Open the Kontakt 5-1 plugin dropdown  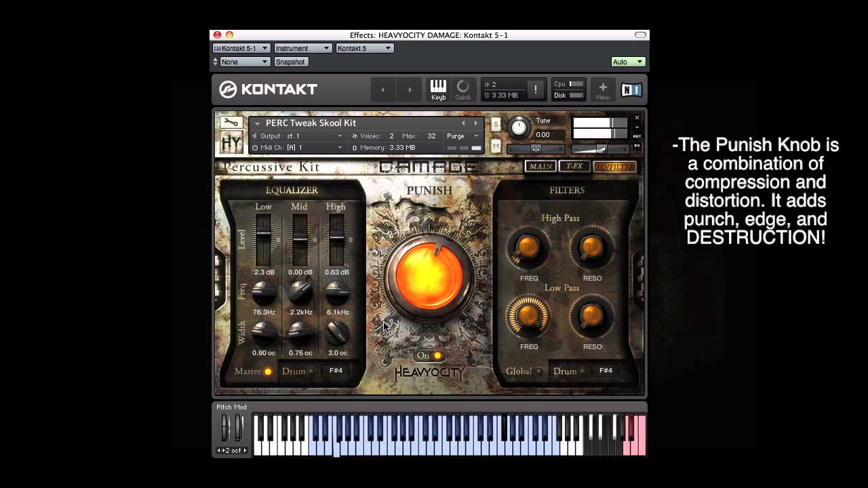pos(241,48)
